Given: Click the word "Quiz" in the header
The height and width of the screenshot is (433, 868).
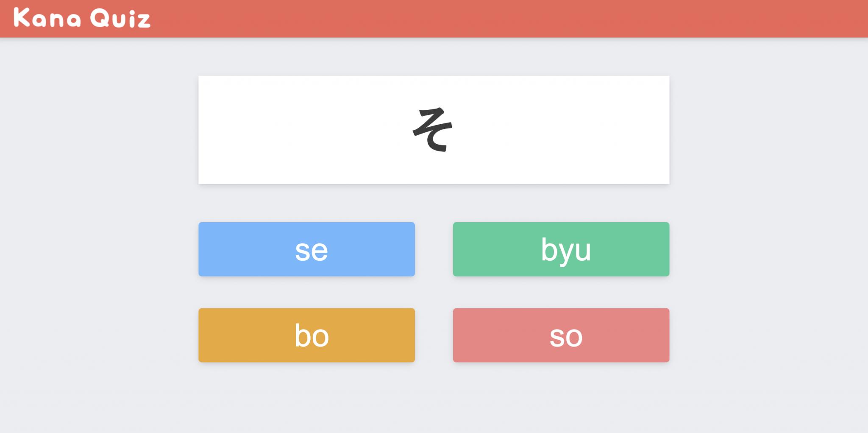Looking at the screenshot, I should (120, 18).
